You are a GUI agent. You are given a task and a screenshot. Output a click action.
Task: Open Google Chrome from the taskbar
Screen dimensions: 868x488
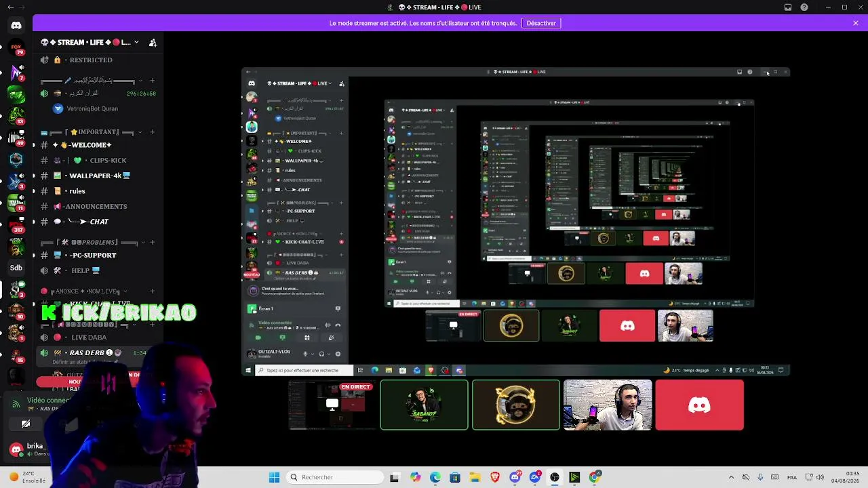pos(595,477)
